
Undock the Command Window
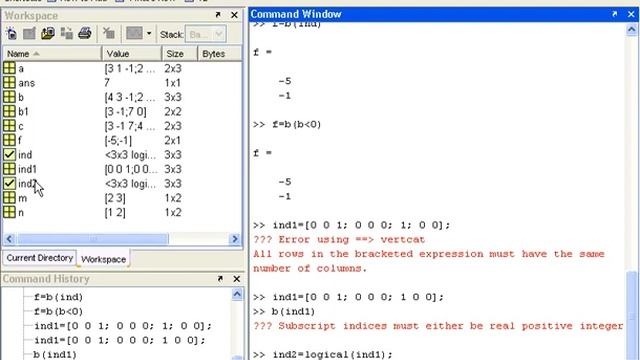click(x=615, y=14)
